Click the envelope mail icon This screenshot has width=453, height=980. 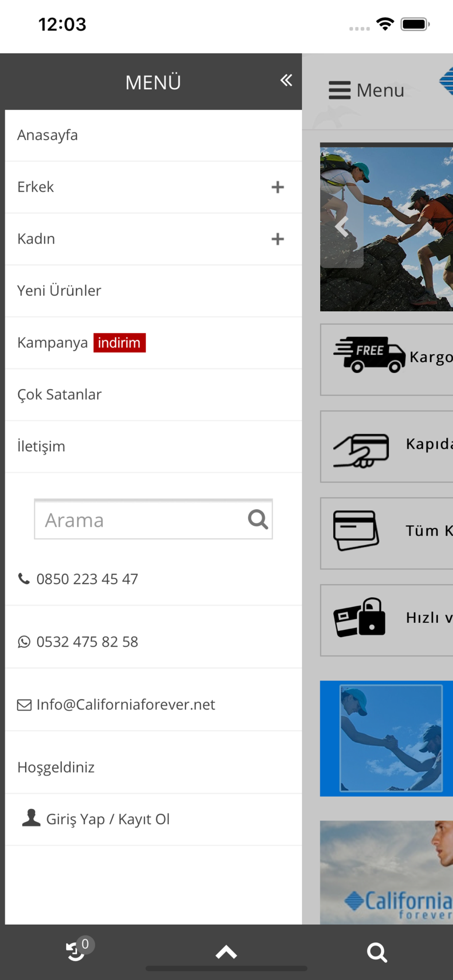(24, 705)
